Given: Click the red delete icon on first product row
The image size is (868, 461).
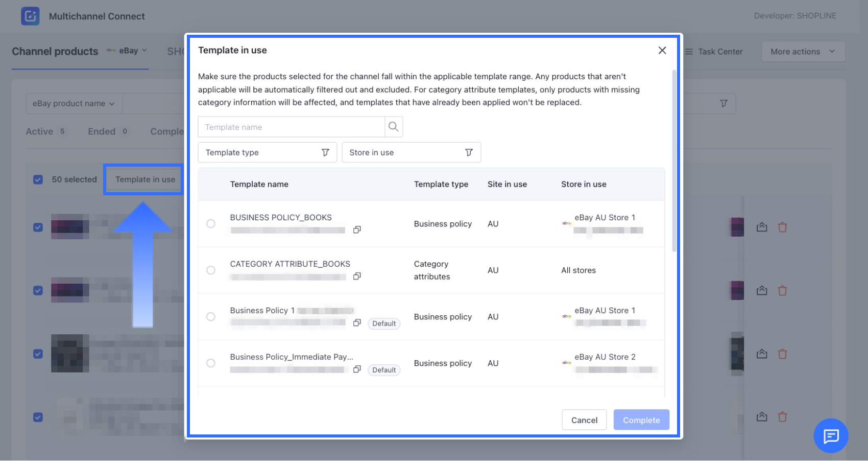Looking at the screenshot, I should tap(782, 227).
